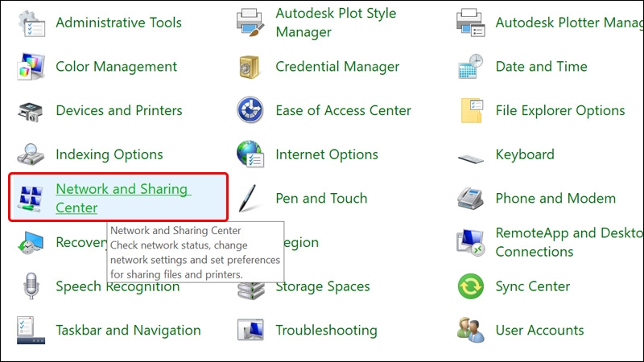Open the Indexing Options magnifier icon
The image size is (644, 362).
coord(31,154)
